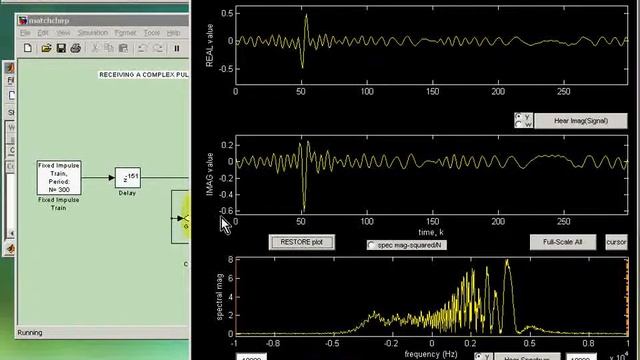Toggle the spec mag-squared/N radio button
The image size is (640, 360).
pos(371,245)
